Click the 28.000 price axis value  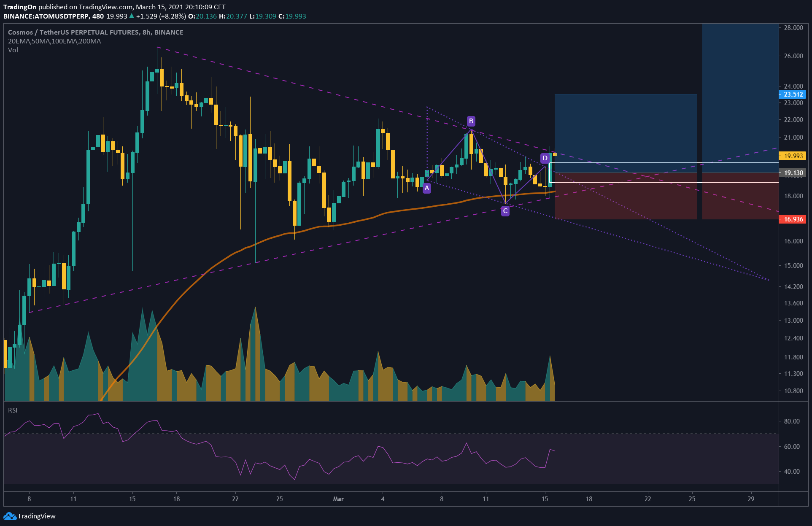793,28
